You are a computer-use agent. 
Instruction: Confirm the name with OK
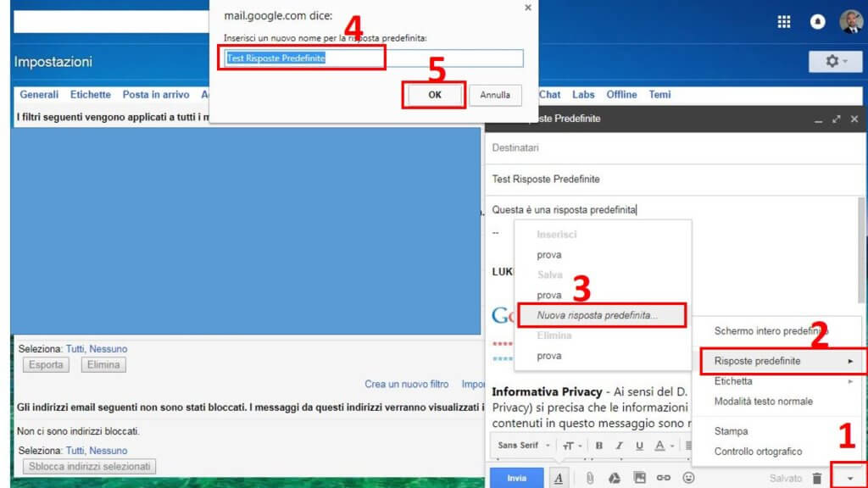pos(435,95)
